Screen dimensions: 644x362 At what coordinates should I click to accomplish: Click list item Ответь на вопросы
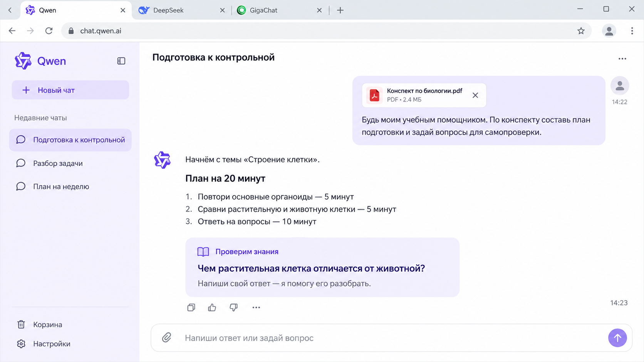(257, 221)
